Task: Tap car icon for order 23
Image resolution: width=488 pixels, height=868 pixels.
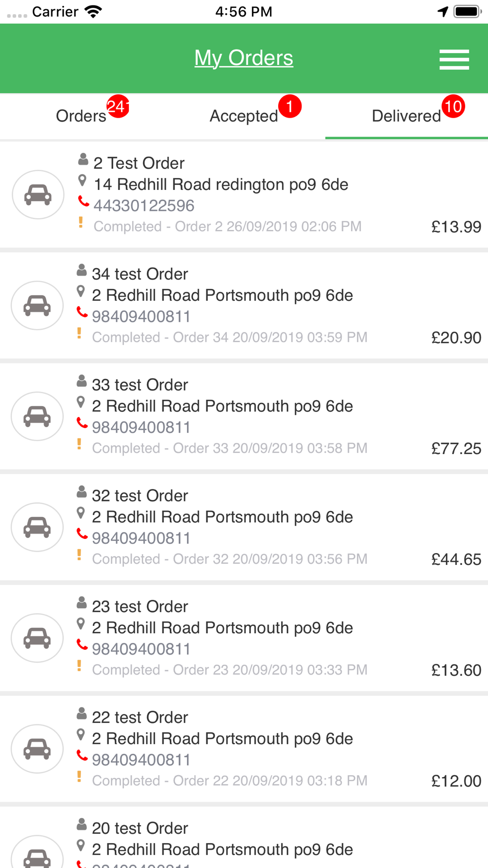Action: [x=37, y=638]
